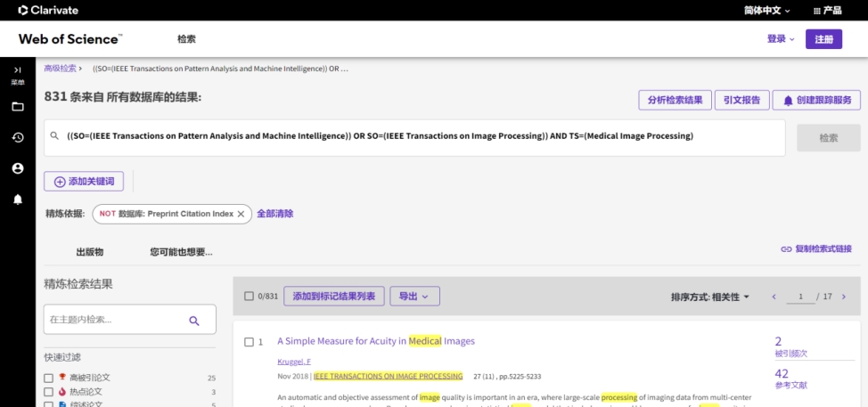This screenshot has height=407, width=868.
Task: Open IEEE TRANSACTIONS ON IMAGE PROCESSING journal link
Action: point(388,376)
